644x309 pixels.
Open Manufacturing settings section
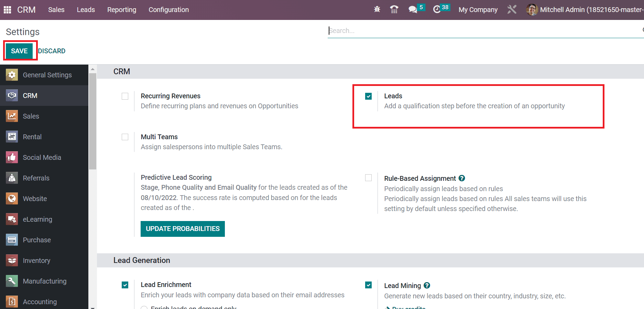point(44,281)
